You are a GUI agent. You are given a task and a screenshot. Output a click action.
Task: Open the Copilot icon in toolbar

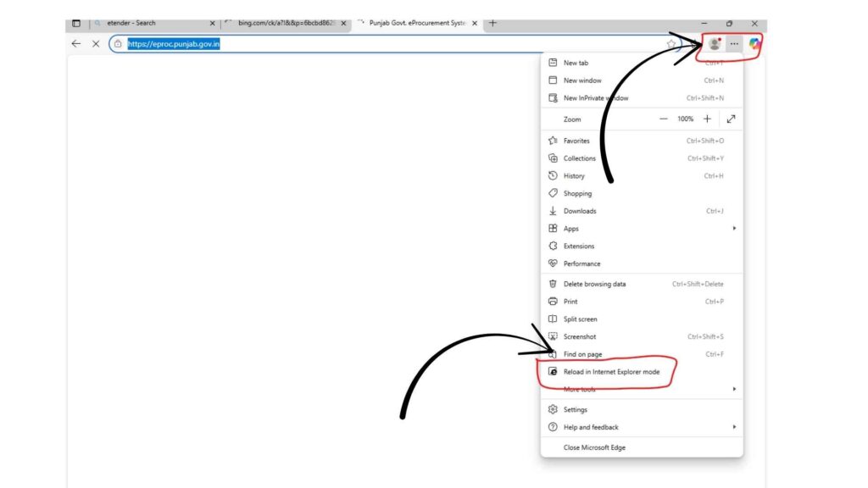click(x=754, y=44)
